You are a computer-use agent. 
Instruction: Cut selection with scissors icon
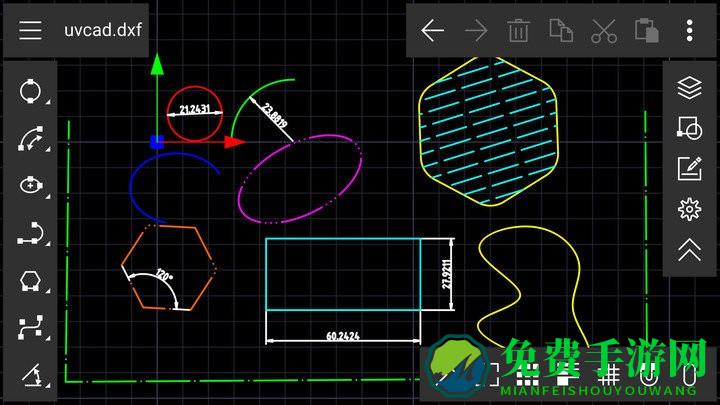click(x=604, y=31)
